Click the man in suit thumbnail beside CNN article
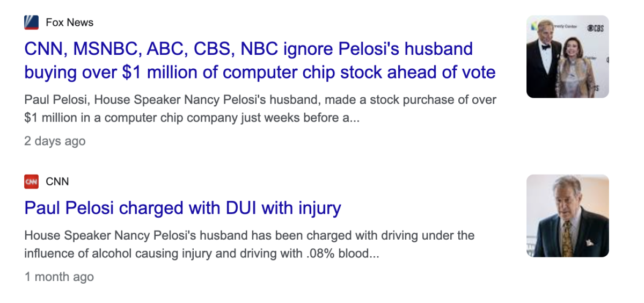The image size is (644, 303). pos(567,215)
